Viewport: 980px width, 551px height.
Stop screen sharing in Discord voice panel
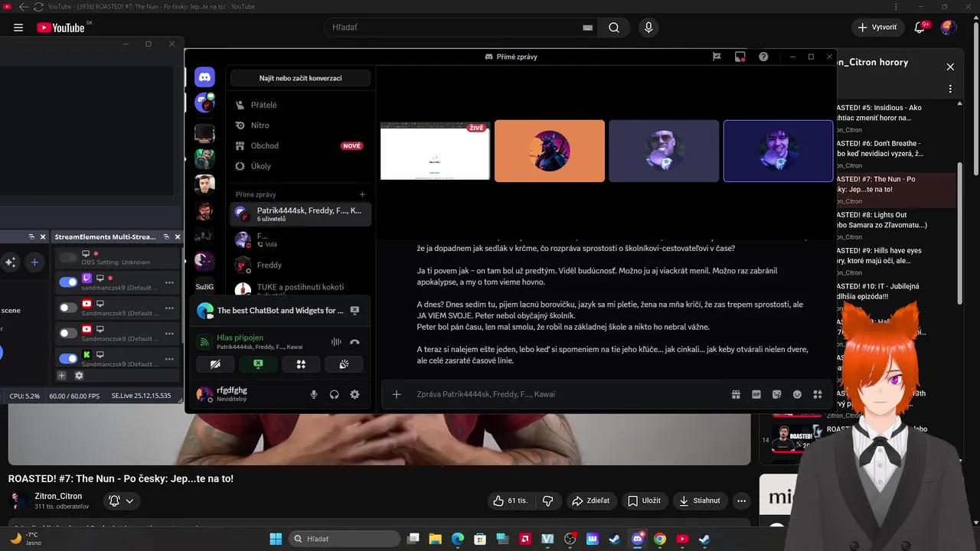[258, 364]
